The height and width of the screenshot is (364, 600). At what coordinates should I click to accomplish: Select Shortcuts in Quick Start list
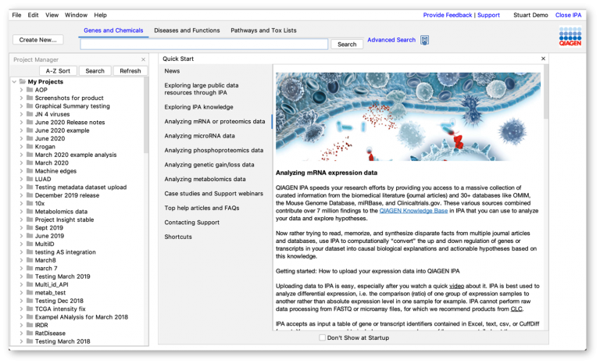[178, 237]
